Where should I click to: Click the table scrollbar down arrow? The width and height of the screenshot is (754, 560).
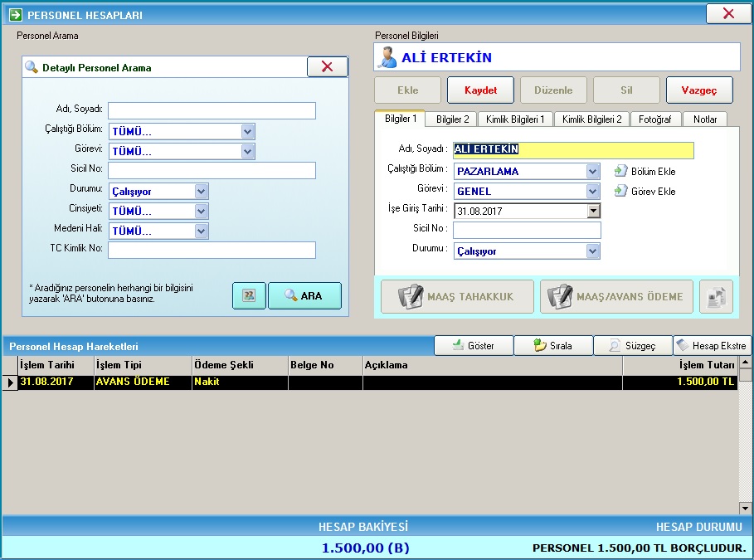tap(745, 508)
